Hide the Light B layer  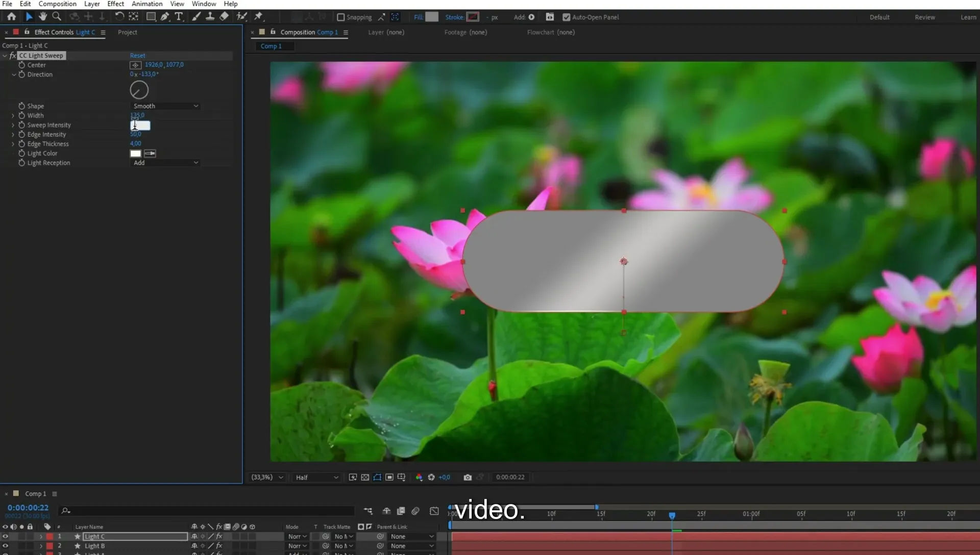[x=5, y=546]
